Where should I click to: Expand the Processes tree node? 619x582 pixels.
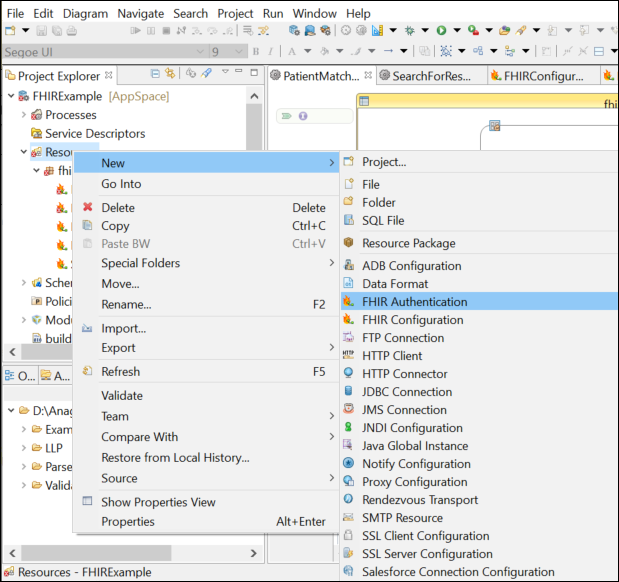coord(24,115)
